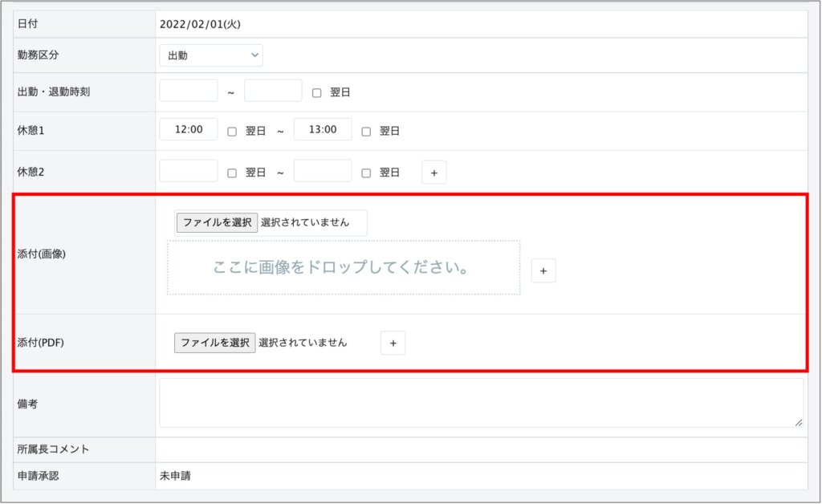Click the plus icon in 休憩2 row
The height and width of the screenshot is (504, 822).
click(x=433, y=173)
